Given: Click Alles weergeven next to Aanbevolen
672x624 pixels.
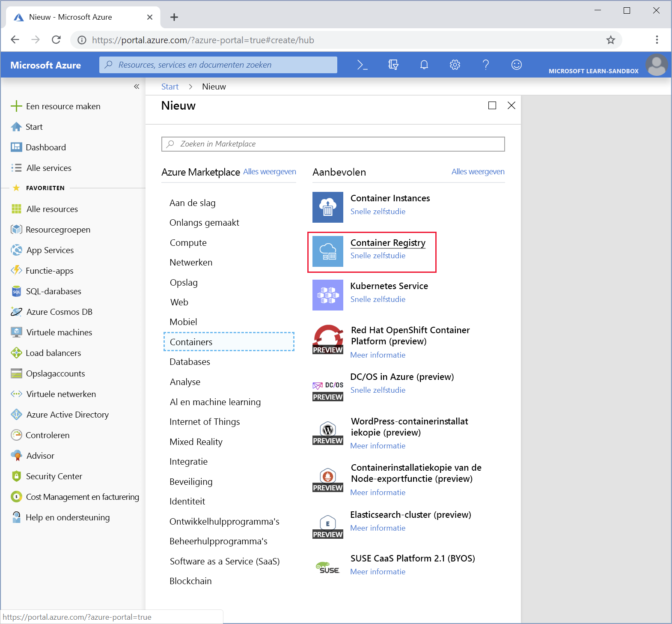Looking at the screenshot, I should point(478,172).
